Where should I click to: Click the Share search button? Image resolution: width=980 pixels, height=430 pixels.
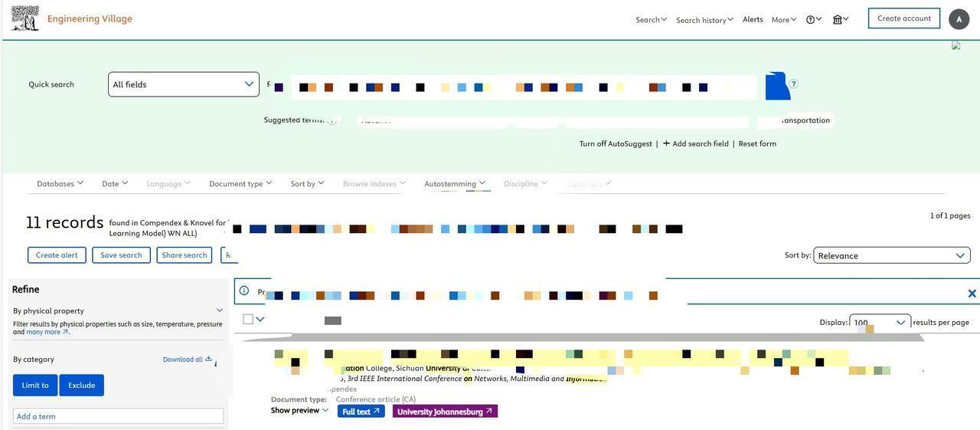coord(184,255)
